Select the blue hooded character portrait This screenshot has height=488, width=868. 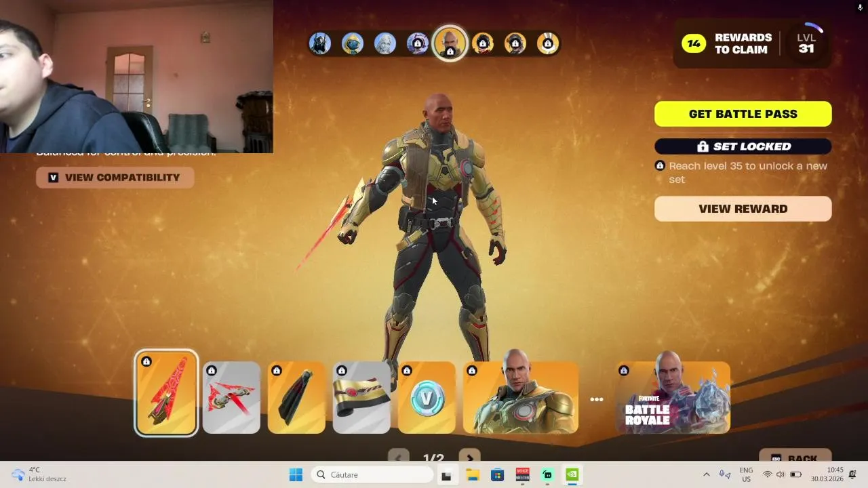pyautogui.click(x=353, y=43)
